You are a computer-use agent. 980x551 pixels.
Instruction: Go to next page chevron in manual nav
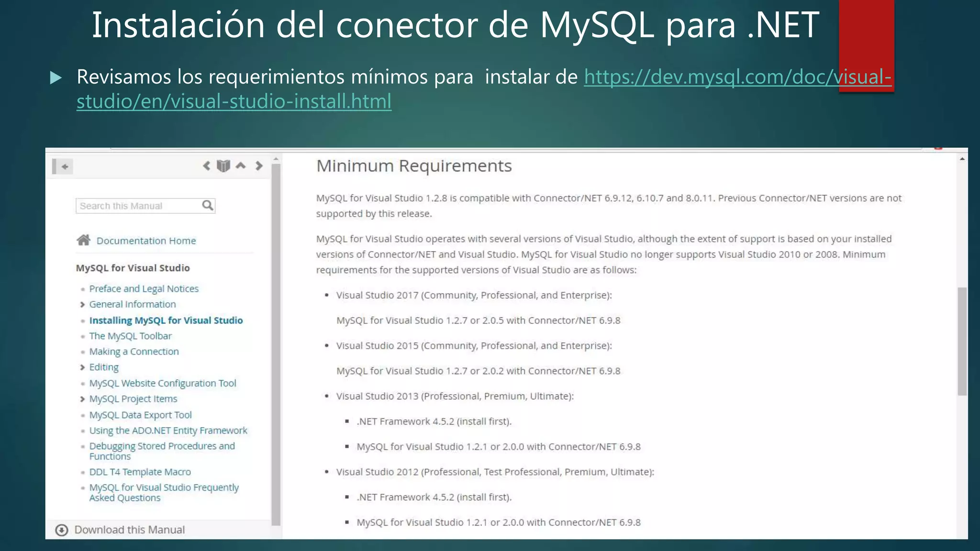[x=259, y=166]
